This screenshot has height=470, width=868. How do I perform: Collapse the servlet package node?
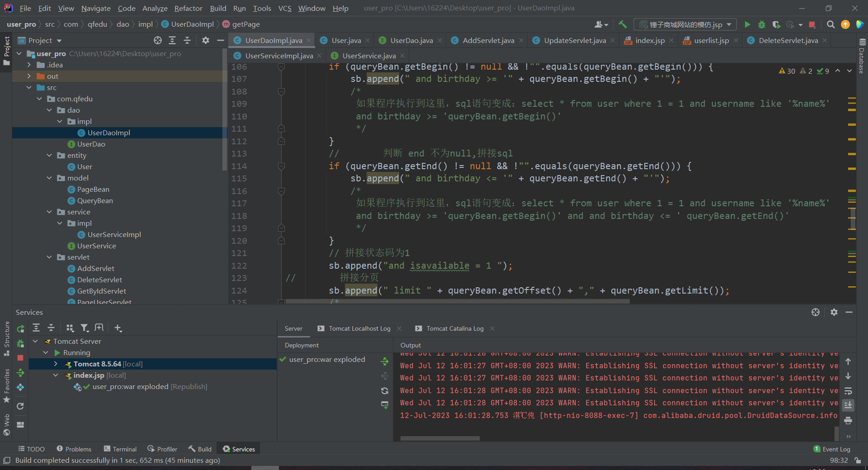click(49, 257)
